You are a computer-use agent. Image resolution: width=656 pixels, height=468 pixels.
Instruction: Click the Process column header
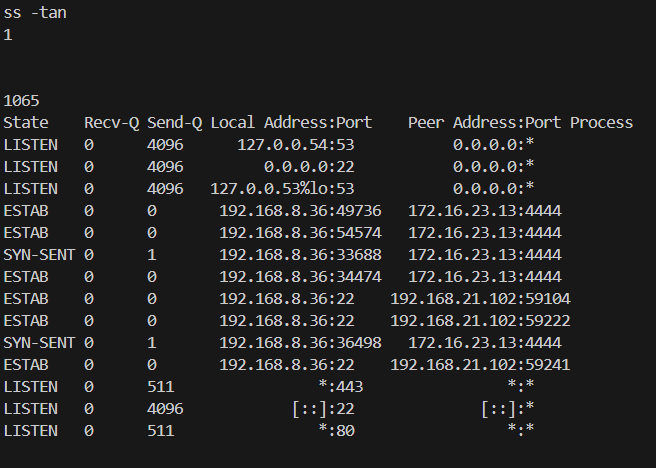(601, 123)
